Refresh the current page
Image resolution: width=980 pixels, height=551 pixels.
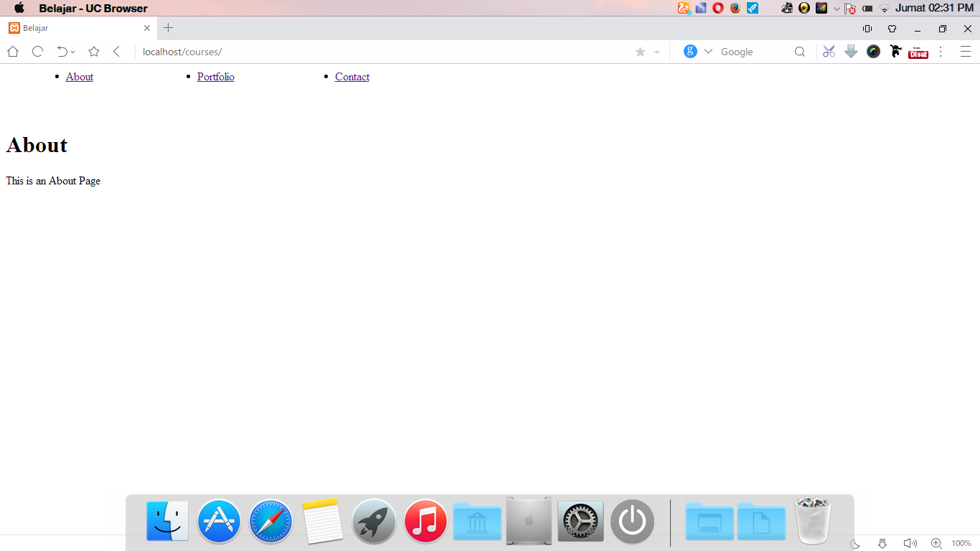[x=37, y=51]
